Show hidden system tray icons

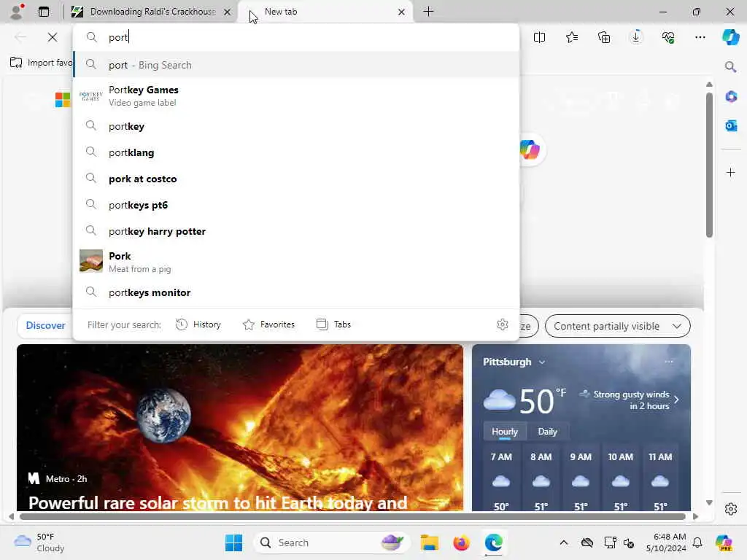tap(564, 542)
